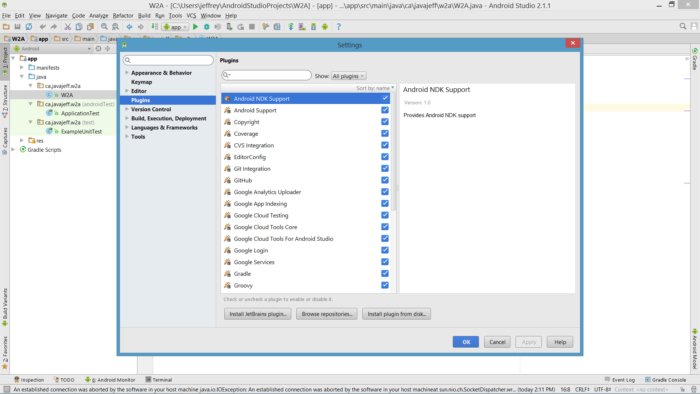Image resolution: width=700 pixels, height=394 pixels.
Task: Open the AVD Manager icon
Action: 302,27
